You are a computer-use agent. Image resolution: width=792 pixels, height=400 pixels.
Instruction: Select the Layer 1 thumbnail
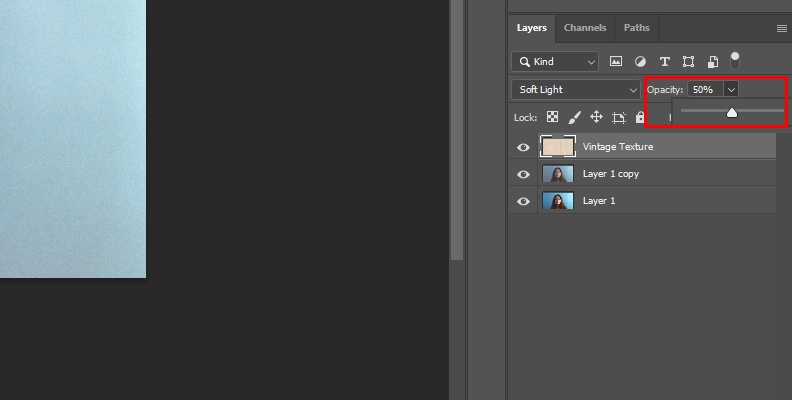click(558, 201)
